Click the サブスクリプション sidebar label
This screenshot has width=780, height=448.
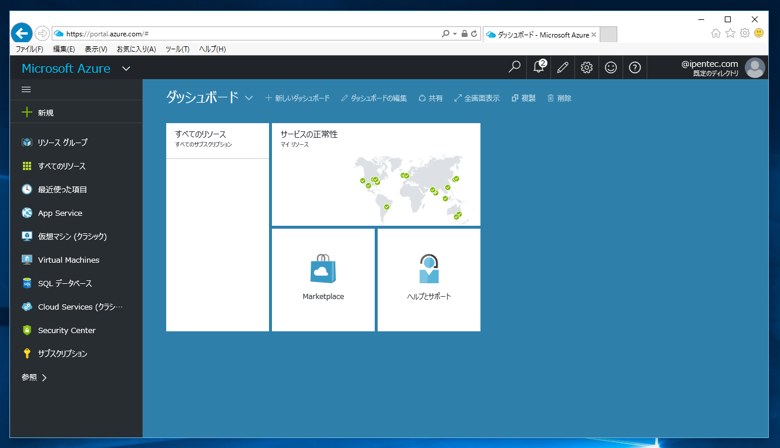coord(63,354)
